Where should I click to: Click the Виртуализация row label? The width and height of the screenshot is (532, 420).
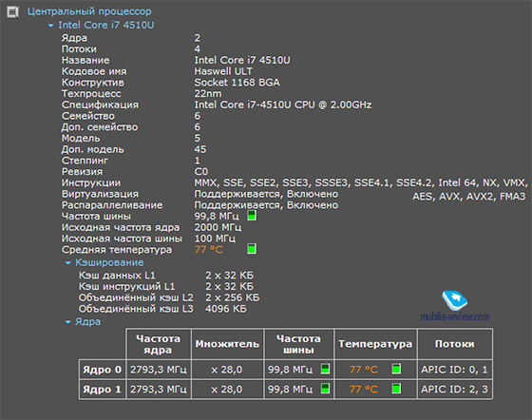100,194
